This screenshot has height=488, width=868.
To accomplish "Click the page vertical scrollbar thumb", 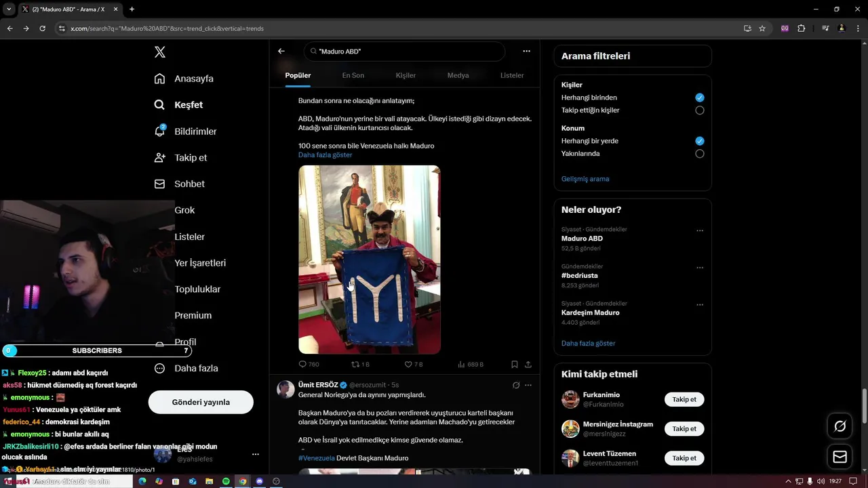I will (x=864, y=405).
